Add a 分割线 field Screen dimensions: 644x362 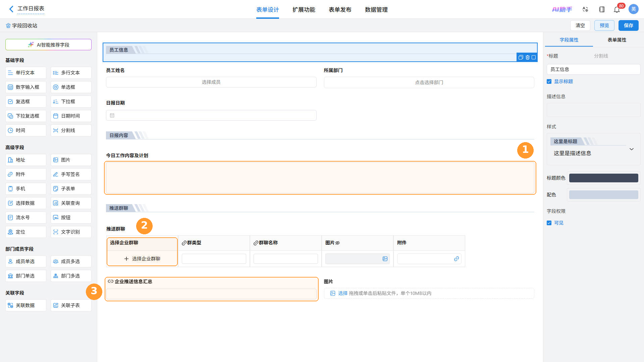point(71,130)
